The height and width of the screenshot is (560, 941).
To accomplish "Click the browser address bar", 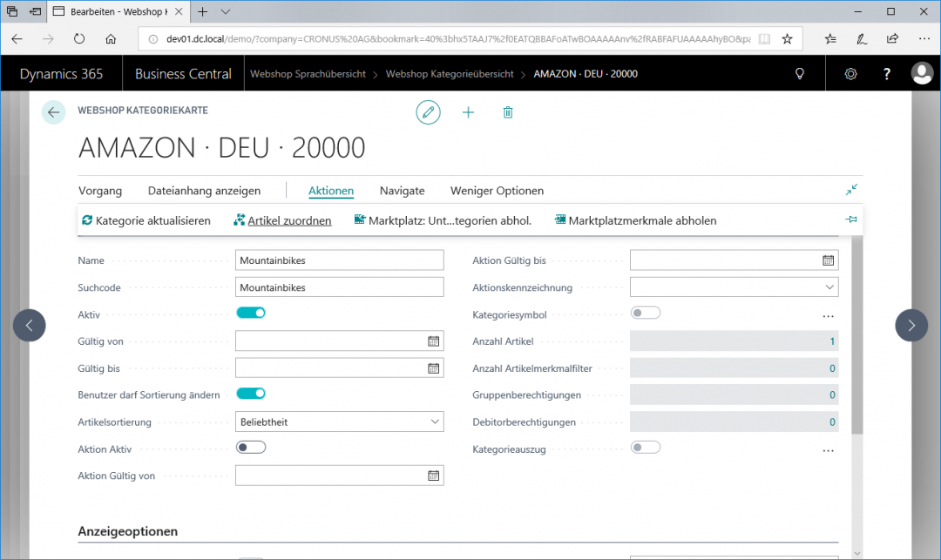I will point(458,39).
